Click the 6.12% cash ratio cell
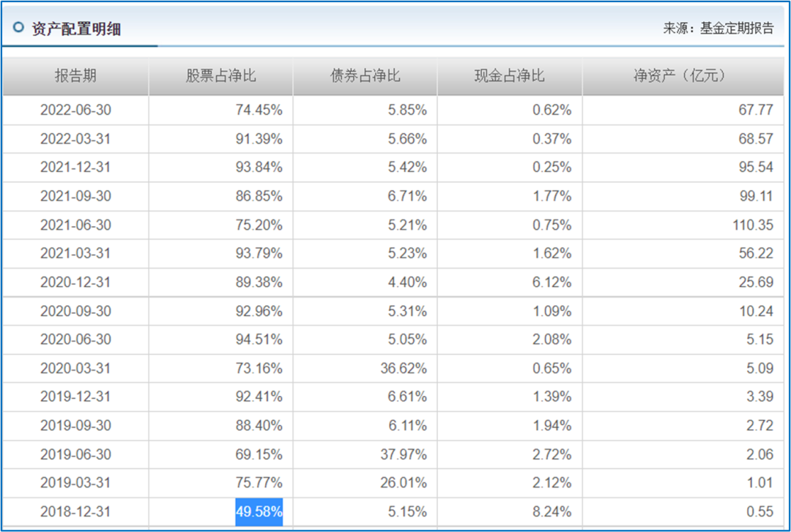 pyautogui.click(x=552, y=282)
